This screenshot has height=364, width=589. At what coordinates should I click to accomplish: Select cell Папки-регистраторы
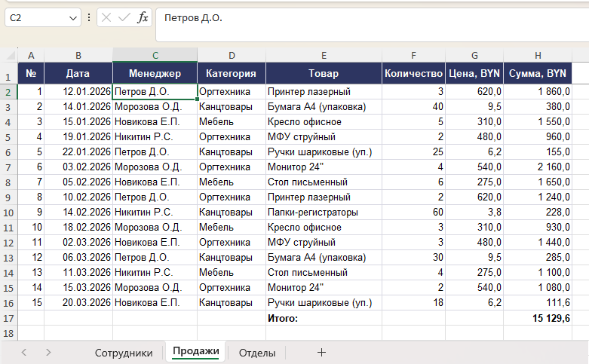point(324,212)
